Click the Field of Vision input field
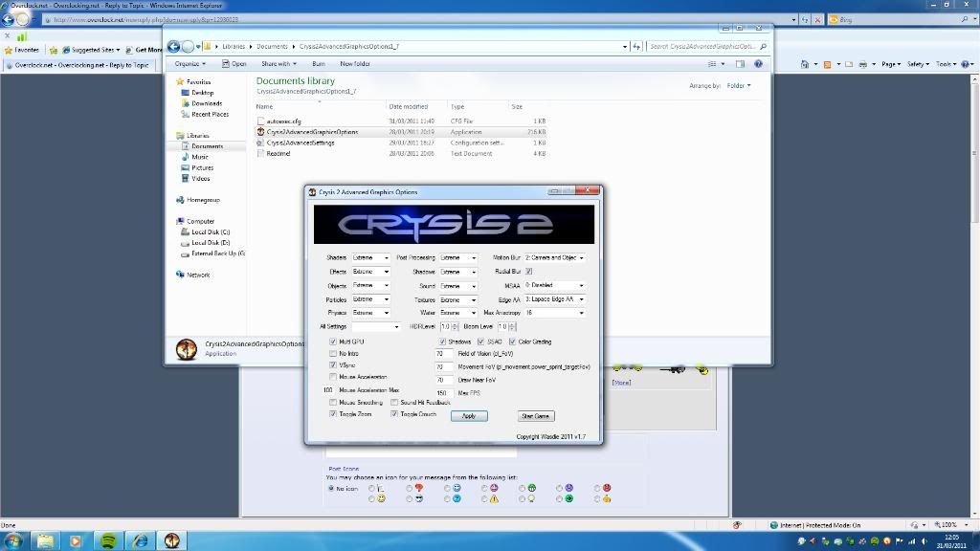Screen dimensions: 980x551 (x=443, y=354)
